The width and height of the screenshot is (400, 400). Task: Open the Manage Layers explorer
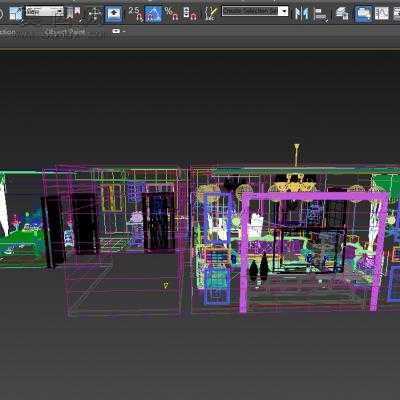pos(342,14)
